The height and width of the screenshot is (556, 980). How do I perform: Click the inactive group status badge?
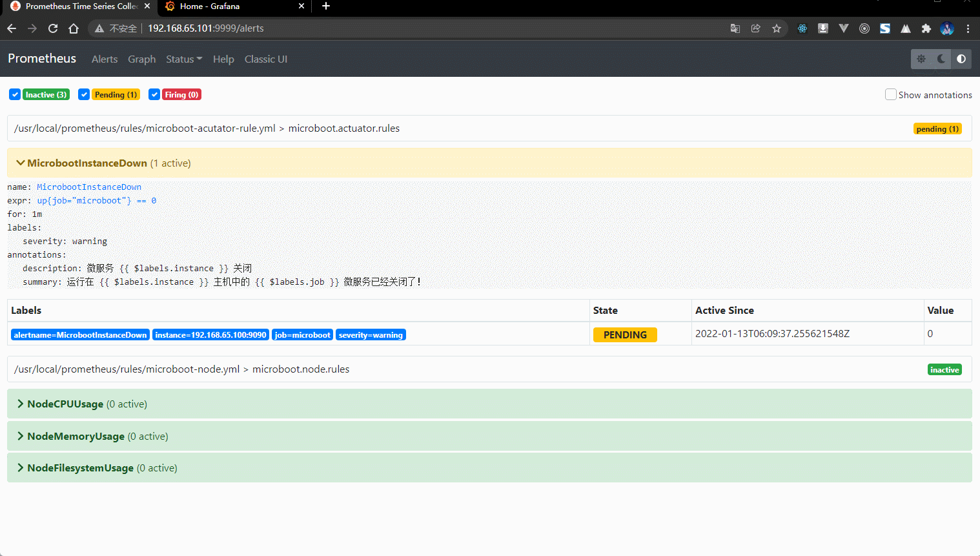pyautogui.click(x=944, y=369)
